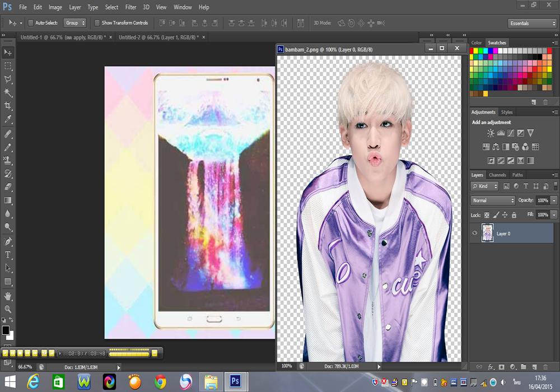
Task: Switch to the Channels tab
Action: tap(497, 175)
